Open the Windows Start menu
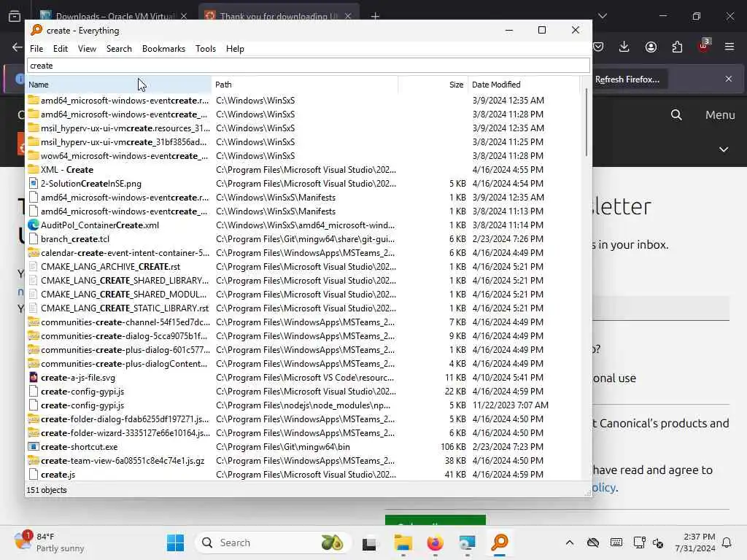 pos(175,542)
